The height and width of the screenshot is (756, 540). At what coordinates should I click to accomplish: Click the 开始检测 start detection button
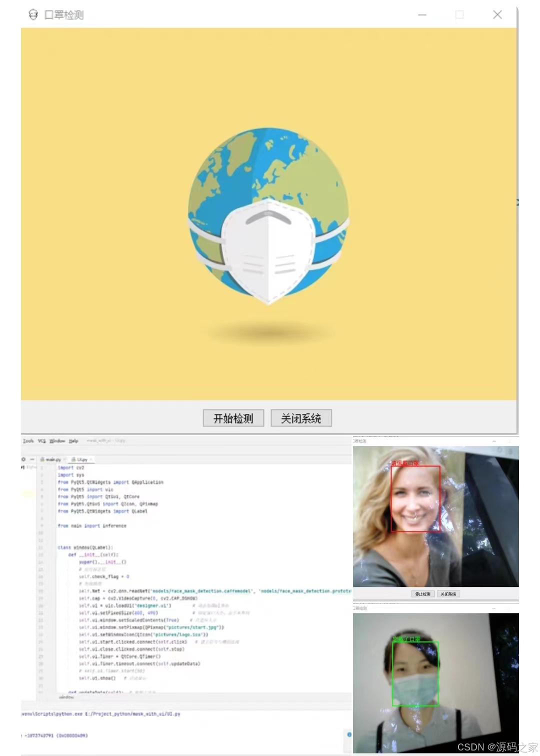tap(233, 418)
